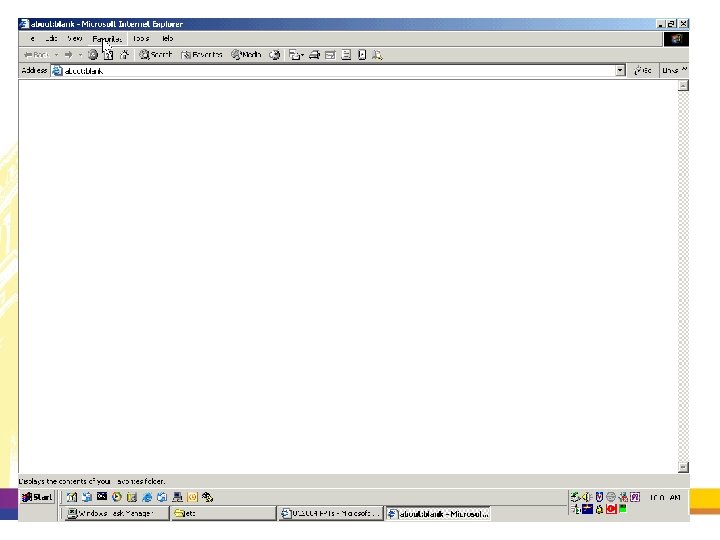Click the blue shield tray icon

[599, 497]
